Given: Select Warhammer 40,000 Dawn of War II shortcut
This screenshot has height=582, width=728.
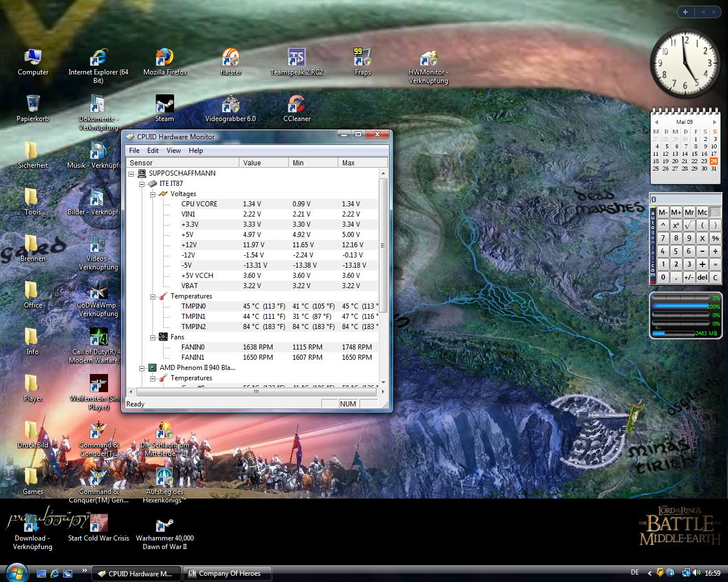Looking at the screenshot, I should (x=164, y=533).
